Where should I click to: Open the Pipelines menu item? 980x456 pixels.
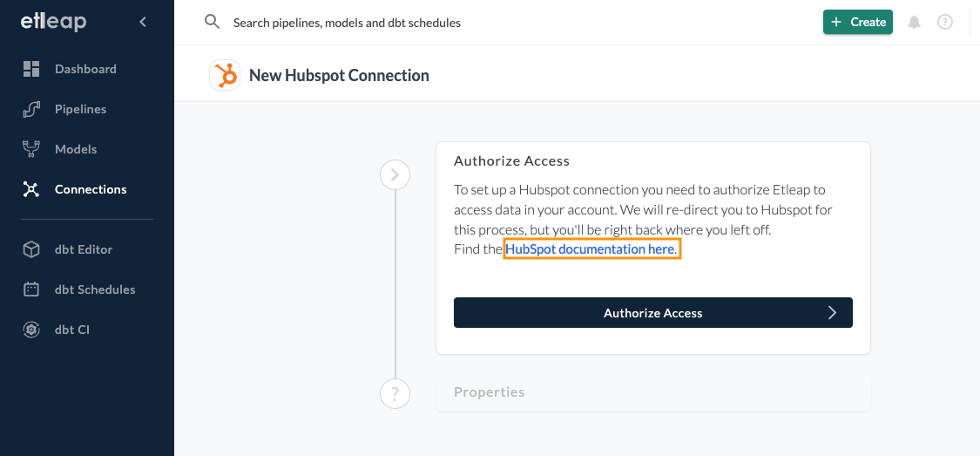point(80,109)
